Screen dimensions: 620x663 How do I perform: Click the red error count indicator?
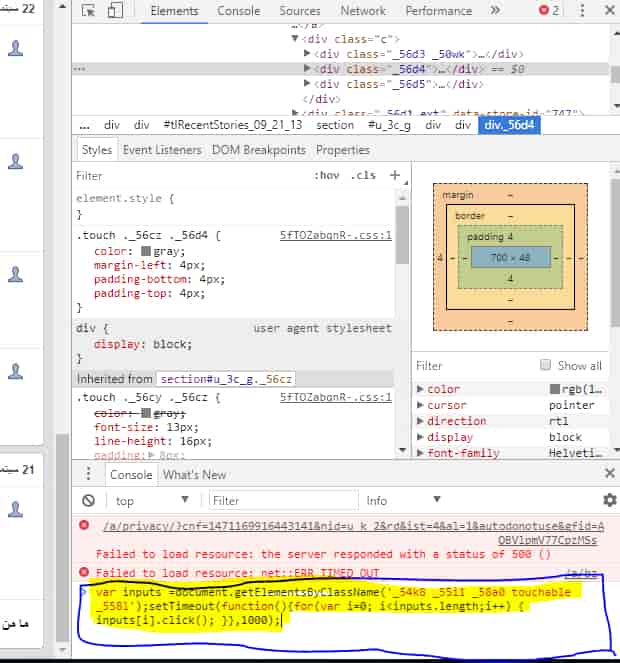(x=549, y=10)
